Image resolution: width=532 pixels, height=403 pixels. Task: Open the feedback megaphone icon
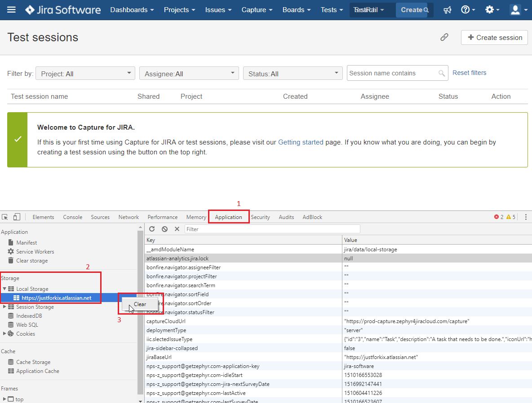[447, 10]
